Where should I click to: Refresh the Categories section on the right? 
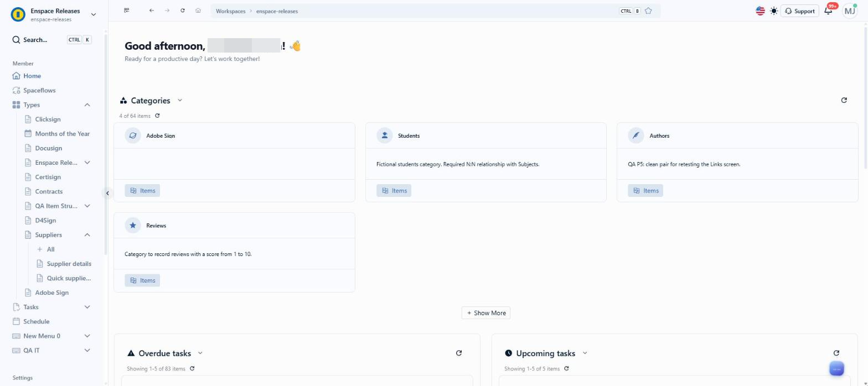844,100
